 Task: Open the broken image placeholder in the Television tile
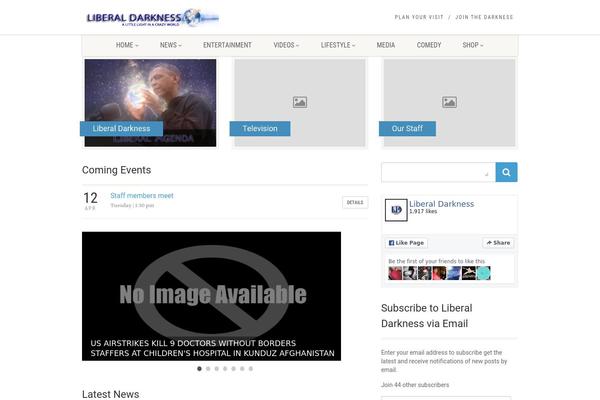click(x=300, y=102)
